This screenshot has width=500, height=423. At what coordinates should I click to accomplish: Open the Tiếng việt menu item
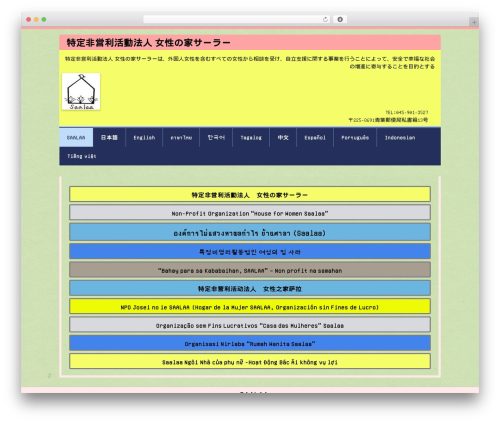(x=82, y=156)
